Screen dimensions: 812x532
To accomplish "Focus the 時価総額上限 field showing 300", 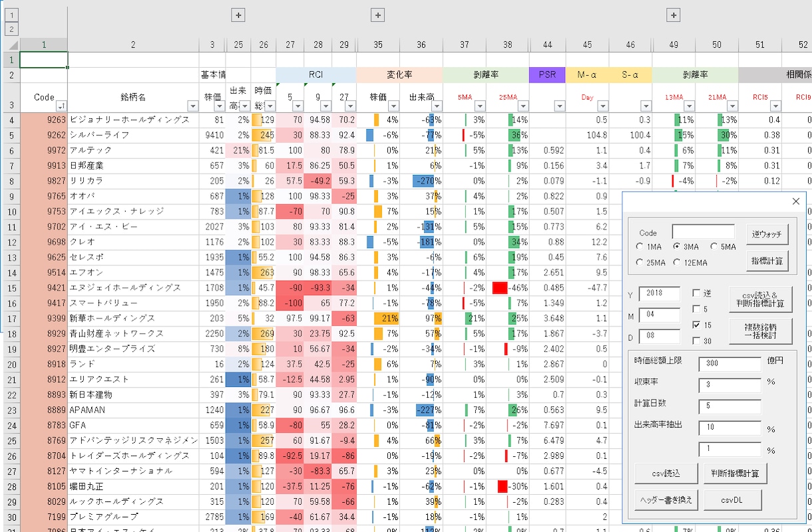I will tap(729, 364).
